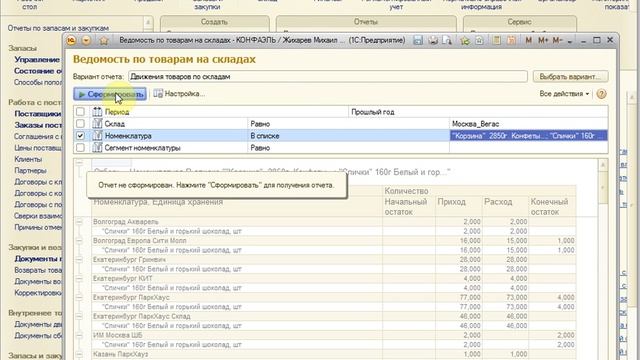This screenshot has height=360, width=640.
Task: Open the Настройка... settings button
Action: click(x=179, y=94)
